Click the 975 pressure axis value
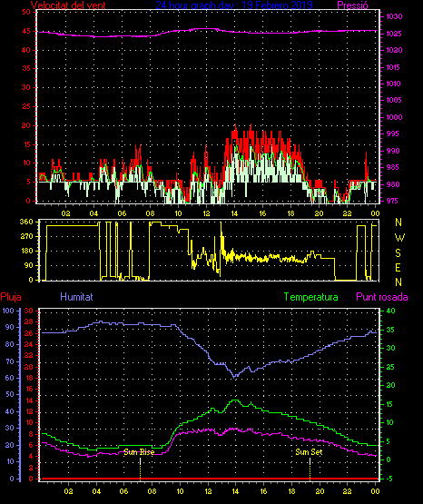The width and height of the screenshot is (423, 504). click(392, 201)
